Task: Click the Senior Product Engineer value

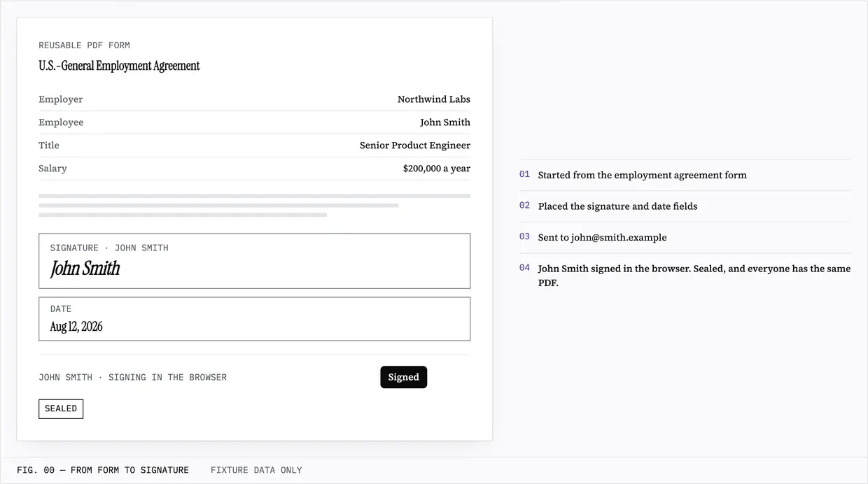Action: click(415, 145)
